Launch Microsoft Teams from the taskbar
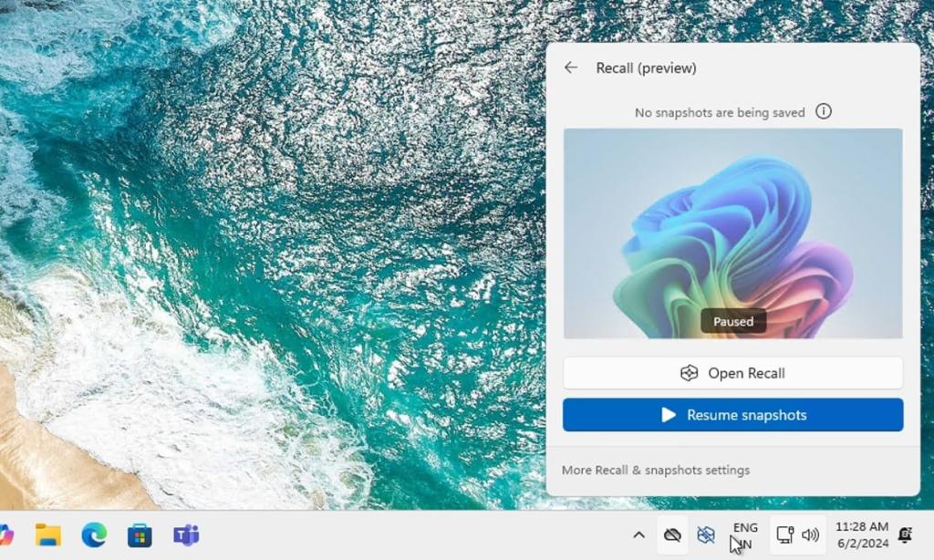Image resolution: width=934 pixels, height=560 pixels. coord(185,536)
